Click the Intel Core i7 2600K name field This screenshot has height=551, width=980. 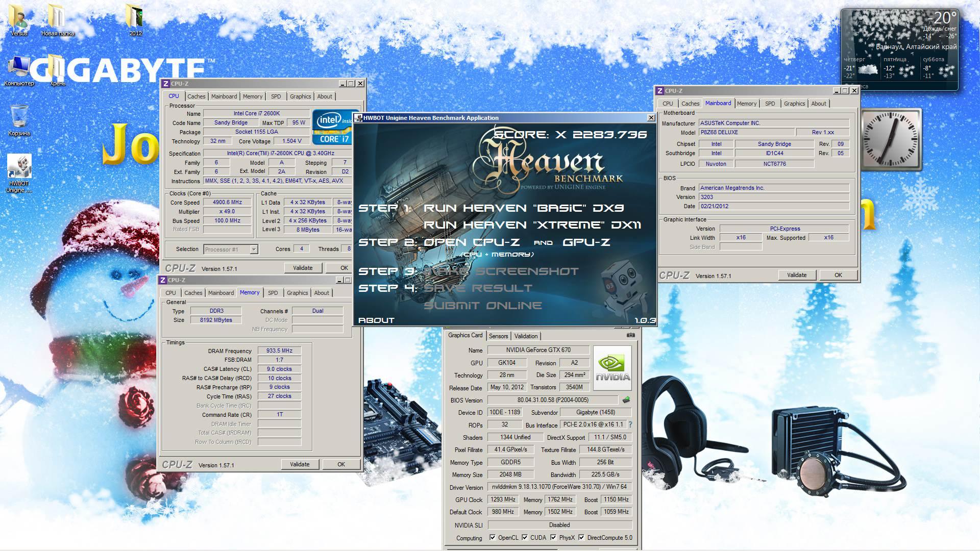(257, 113)
